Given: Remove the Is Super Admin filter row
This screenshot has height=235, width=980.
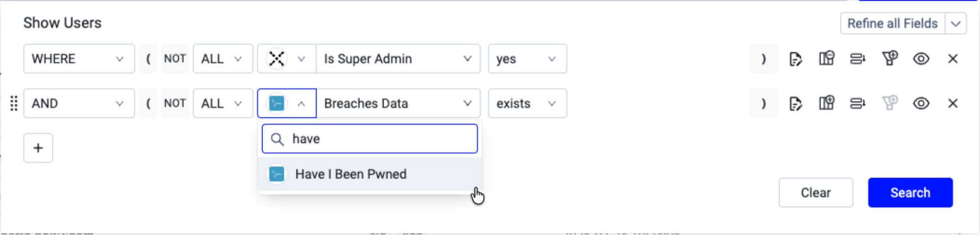Looking at the screenshot, I should click(x=953, y=59).
